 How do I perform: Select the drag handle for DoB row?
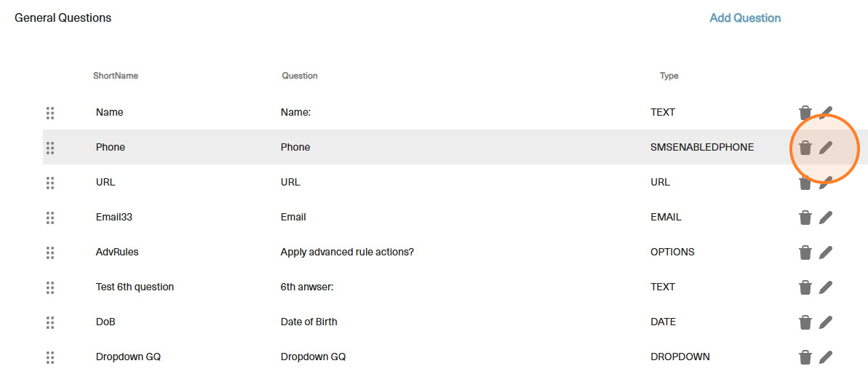click(50, 322)
